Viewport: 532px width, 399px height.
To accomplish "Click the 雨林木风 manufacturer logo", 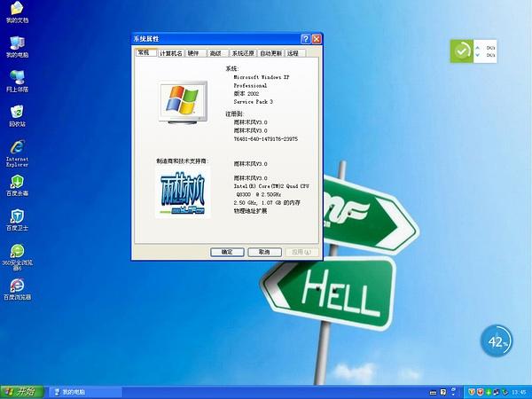I will click(183, 192).
